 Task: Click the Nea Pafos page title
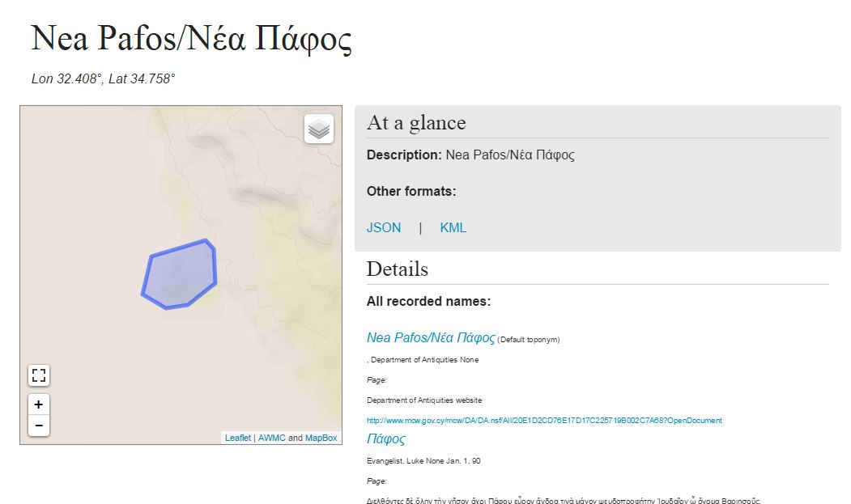point(191,39)
